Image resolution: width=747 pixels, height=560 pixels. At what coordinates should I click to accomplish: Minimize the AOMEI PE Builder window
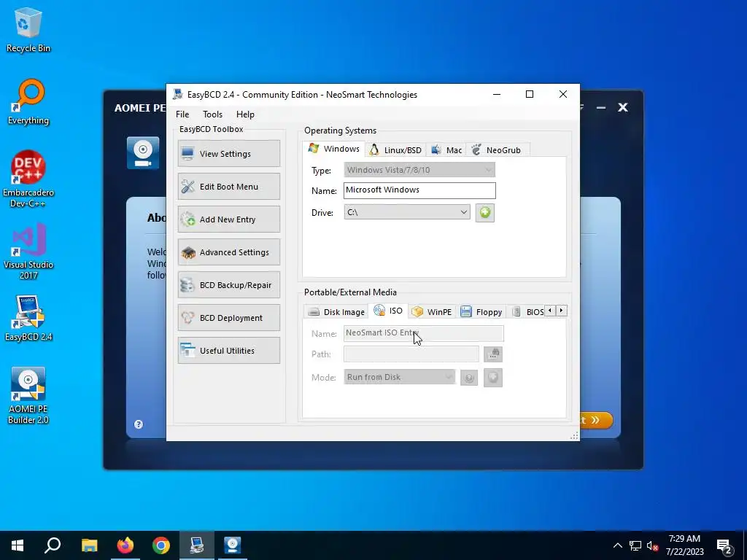601,108
